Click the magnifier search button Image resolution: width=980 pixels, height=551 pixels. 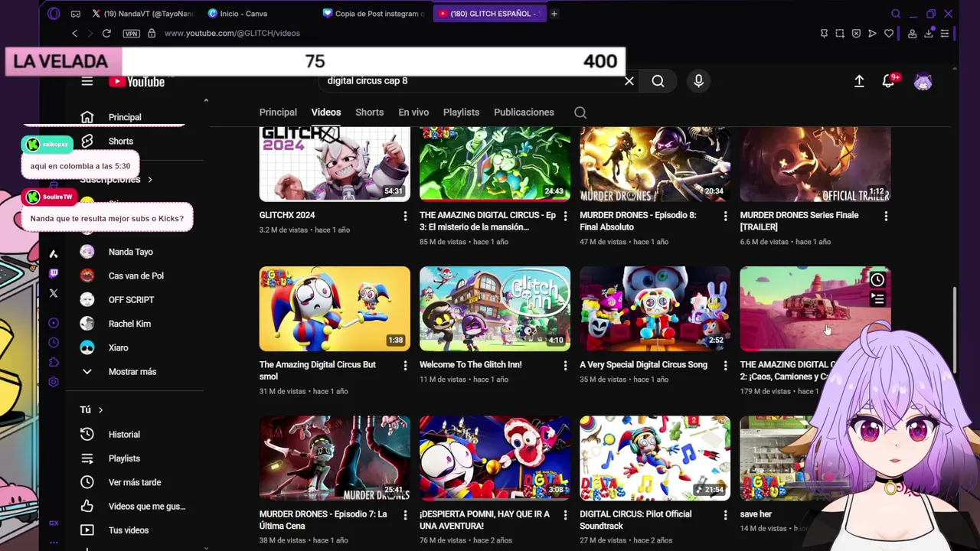[658, 81]
